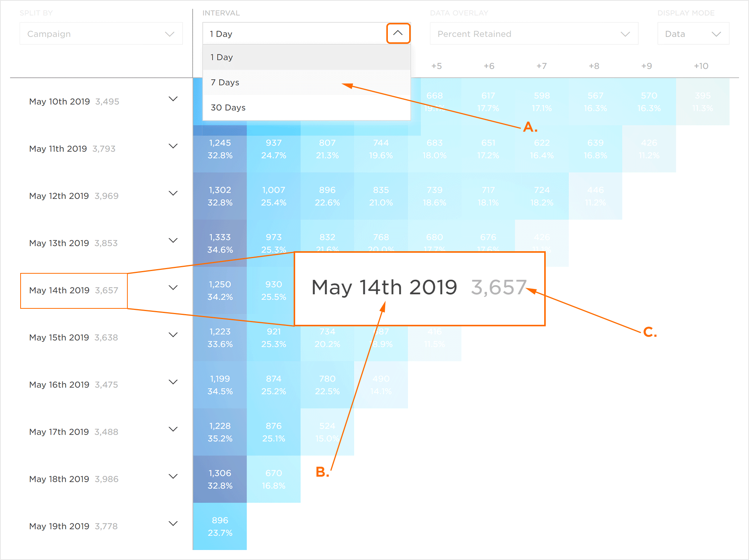Select 7 Days interval option
The width and height of the screenshot is (749, 560).
(225, 82)
